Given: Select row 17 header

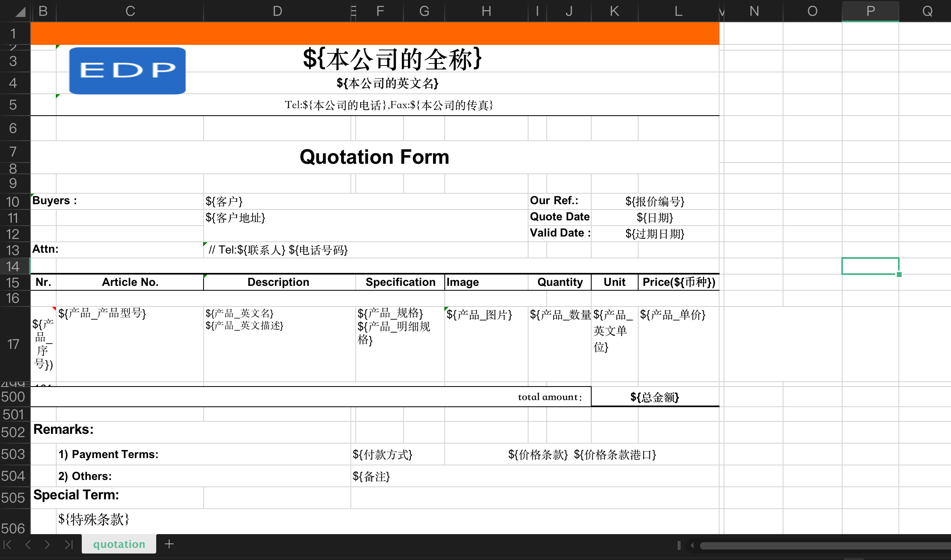Looking at the screenshot, I should (x=13, y=344).
